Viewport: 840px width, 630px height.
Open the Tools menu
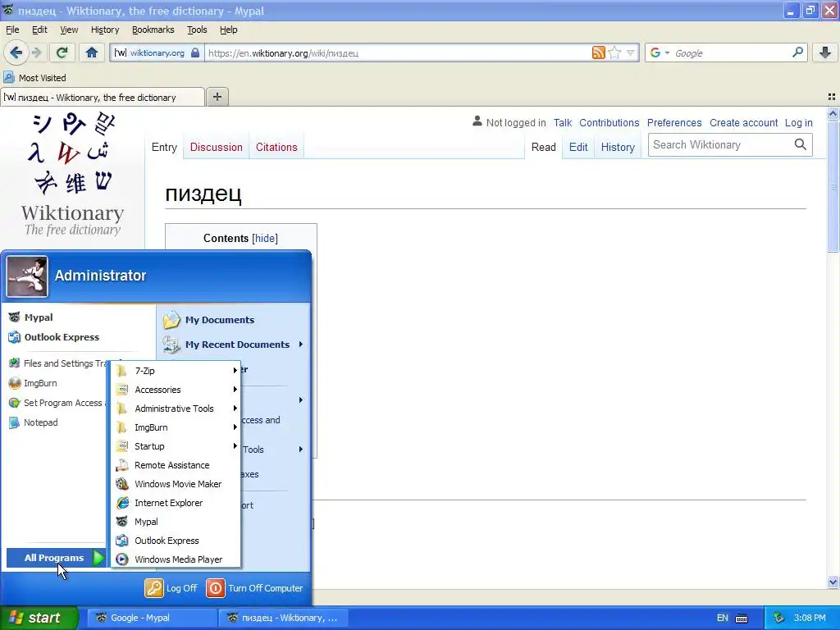coord(197,30)
